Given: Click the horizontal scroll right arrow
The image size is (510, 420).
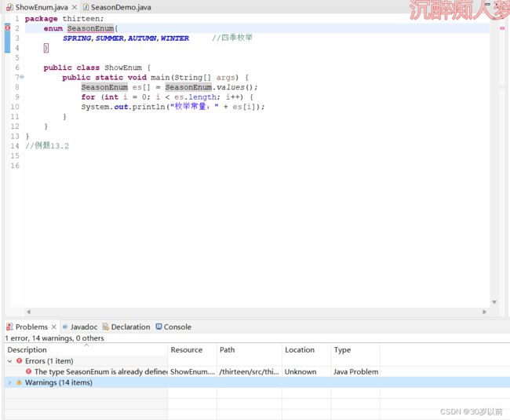Looking at the screenshot, I should pyautogui.click(x=485, y=312).
